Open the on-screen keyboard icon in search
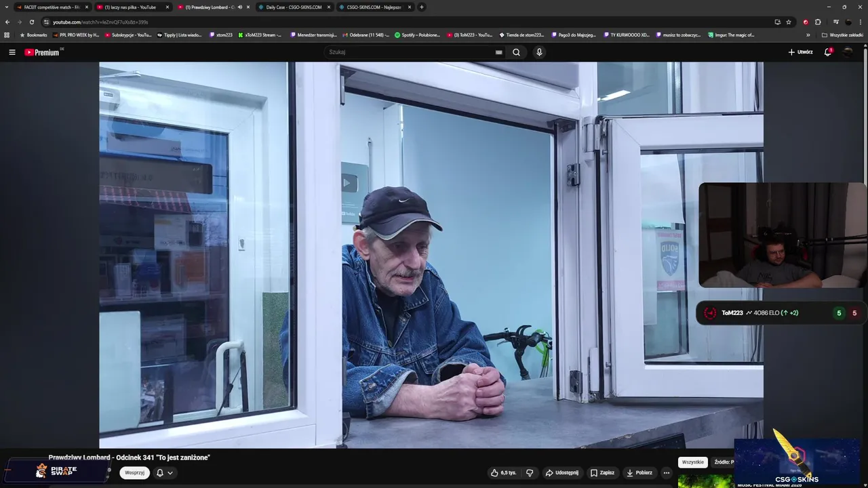 tap(498, 52)
